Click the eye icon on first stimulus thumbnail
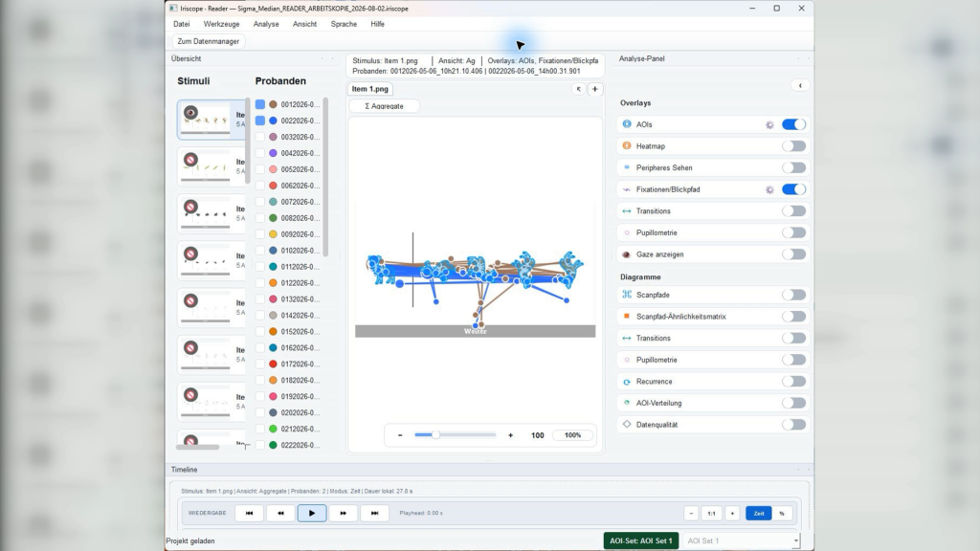This screenshot has width=980, height=551. (x=190, y=113)
